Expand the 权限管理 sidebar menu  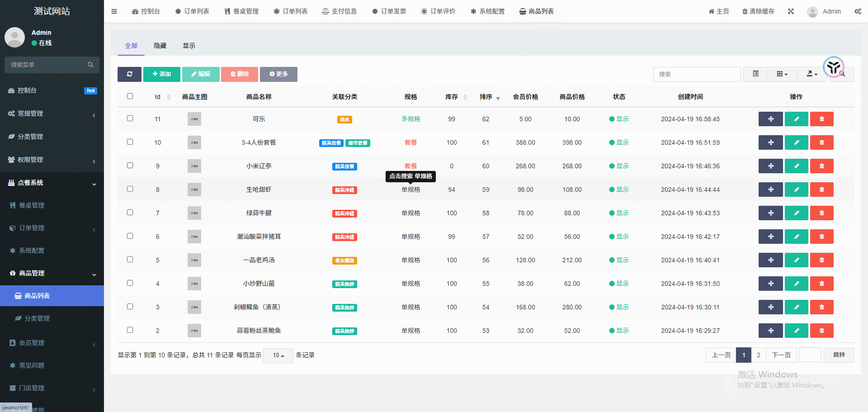coord(52,160)
